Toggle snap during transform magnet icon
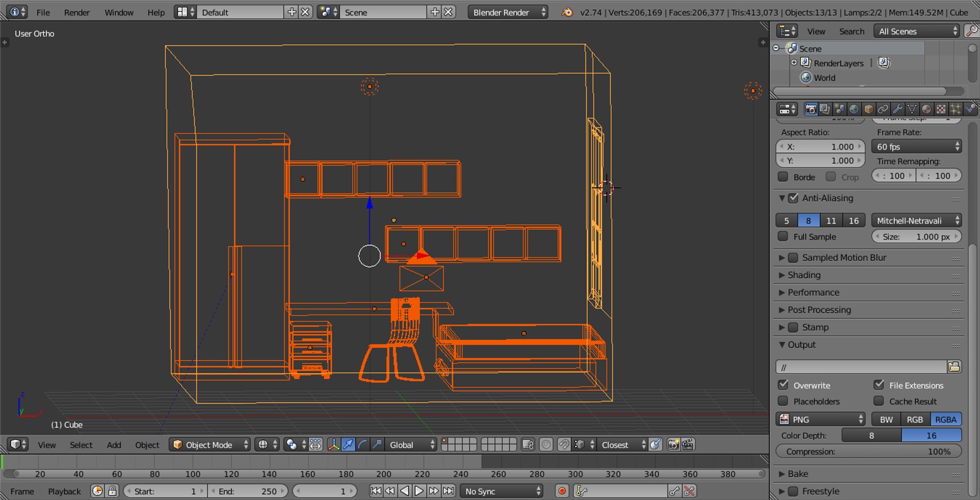 point(564,445)
